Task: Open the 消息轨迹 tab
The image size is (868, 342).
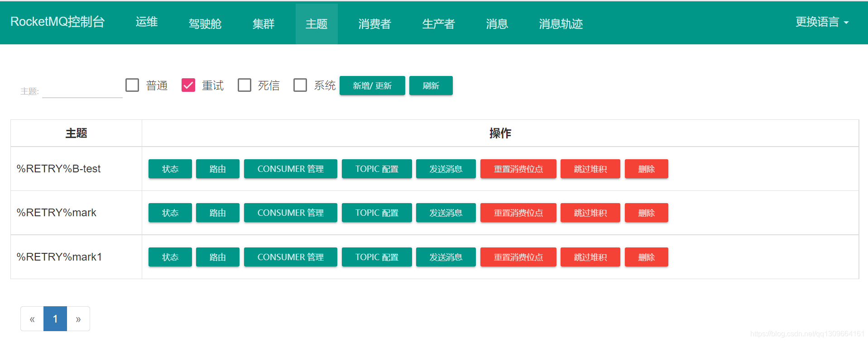Action: tap(561, 24)
